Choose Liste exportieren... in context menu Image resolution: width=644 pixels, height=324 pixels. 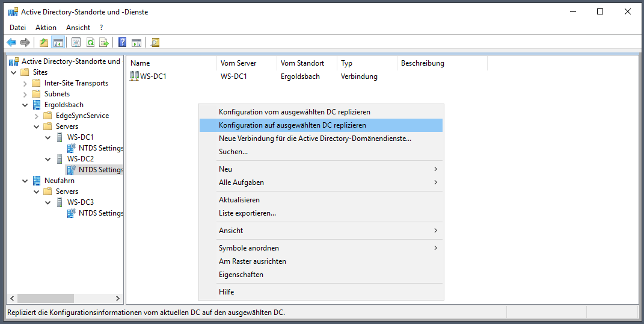320,213
